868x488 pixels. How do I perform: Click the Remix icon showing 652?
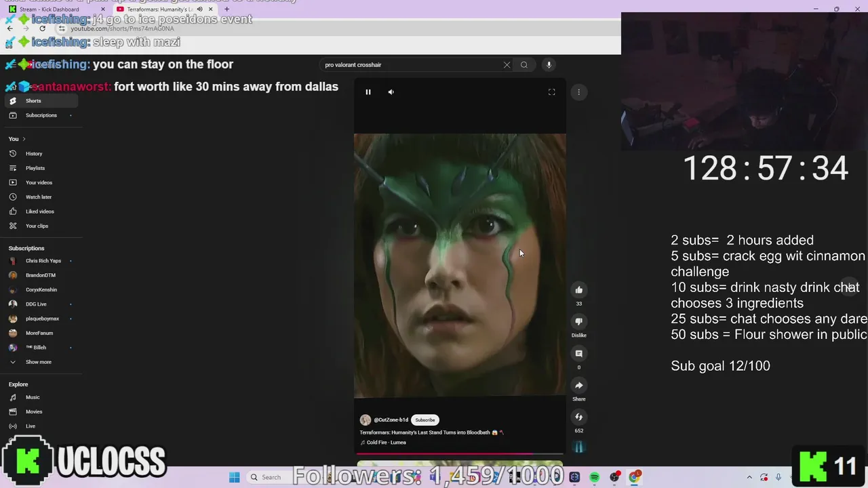(x=579, y=418)
